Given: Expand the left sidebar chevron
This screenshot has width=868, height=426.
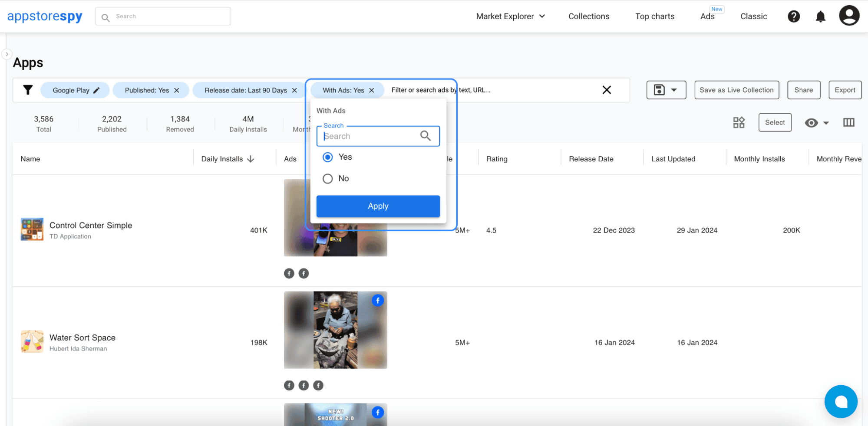Looking at the screenshot, I should (7, 54).
